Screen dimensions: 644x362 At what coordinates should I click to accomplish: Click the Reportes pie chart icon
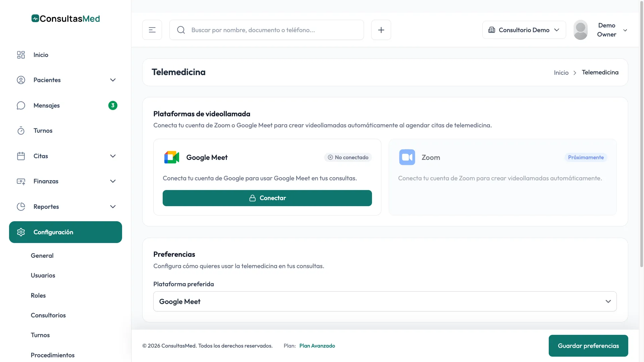[21, 206]
